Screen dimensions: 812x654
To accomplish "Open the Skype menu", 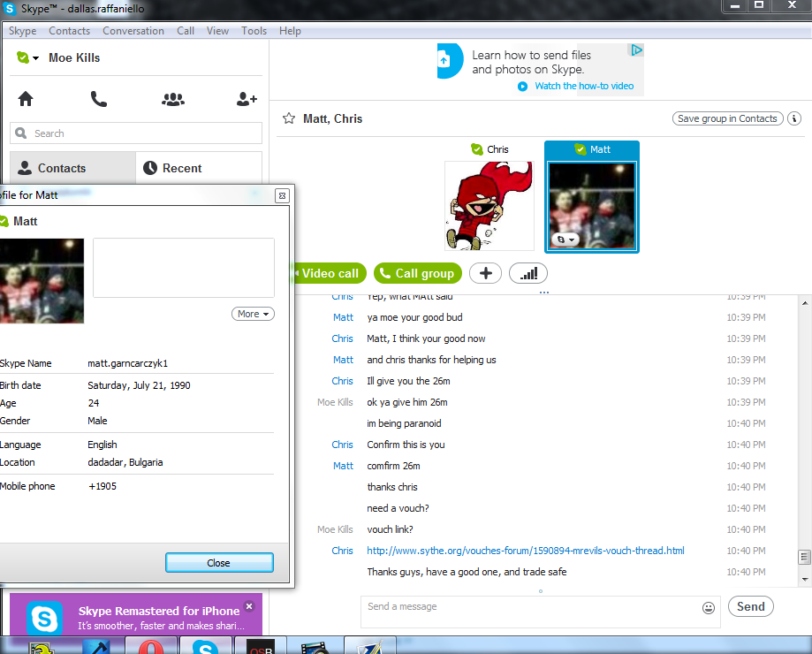I will (22, 31).
